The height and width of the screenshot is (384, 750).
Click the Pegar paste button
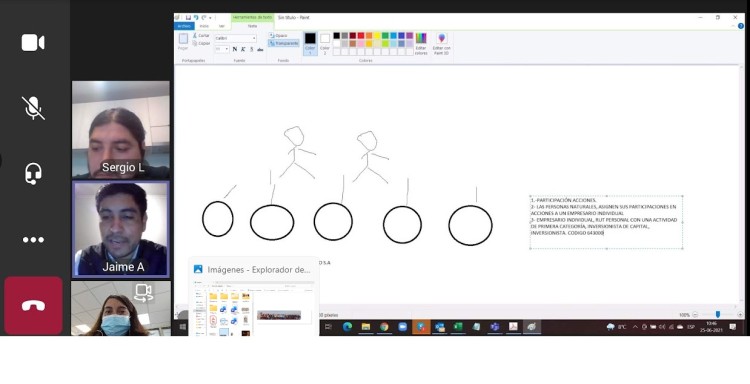click(183, 41)
